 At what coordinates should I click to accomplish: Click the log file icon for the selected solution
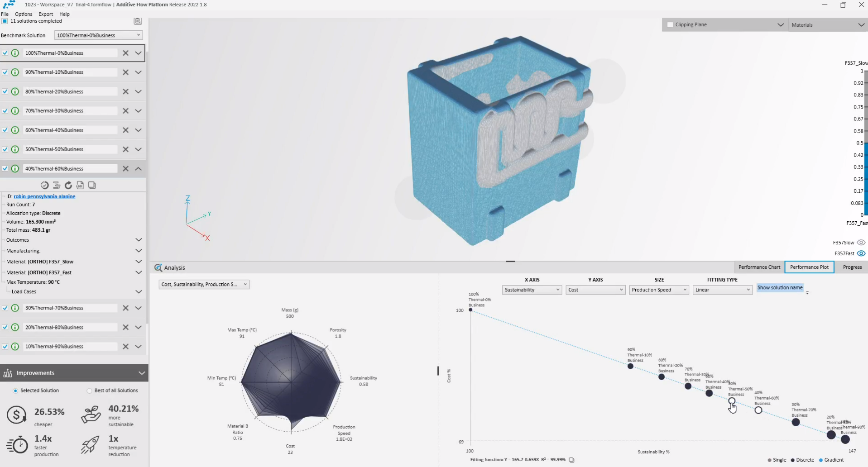pos(80,185)
